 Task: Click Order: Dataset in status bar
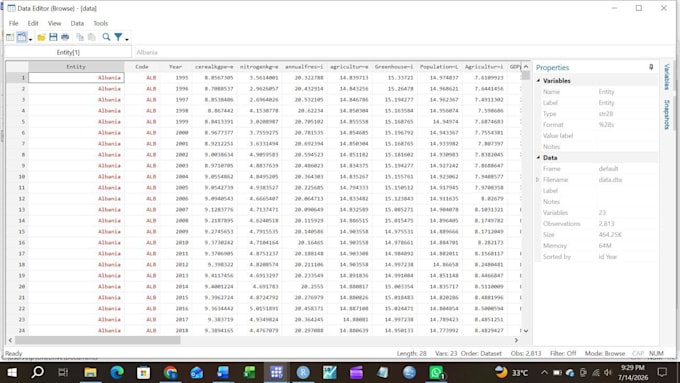point(481,354)
